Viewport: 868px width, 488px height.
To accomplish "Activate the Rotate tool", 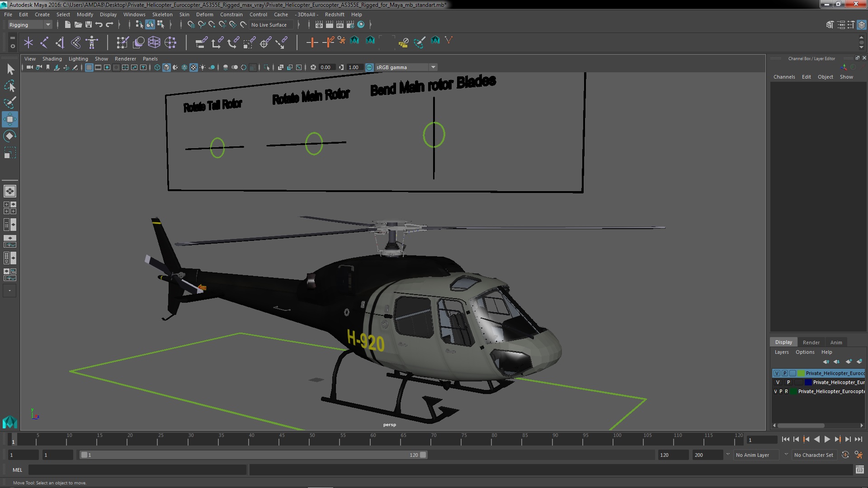I will click(9, 136).
